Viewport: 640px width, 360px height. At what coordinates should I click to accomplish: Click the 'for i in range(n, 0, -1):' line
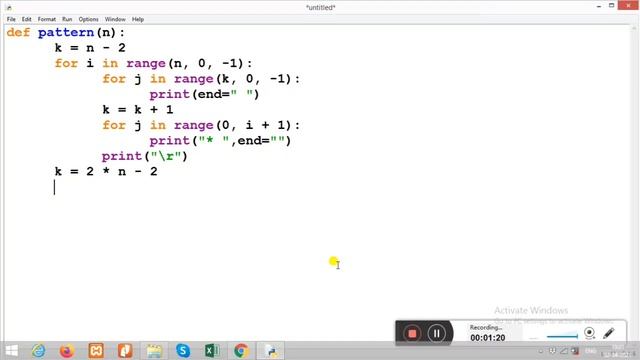[153, 64]
